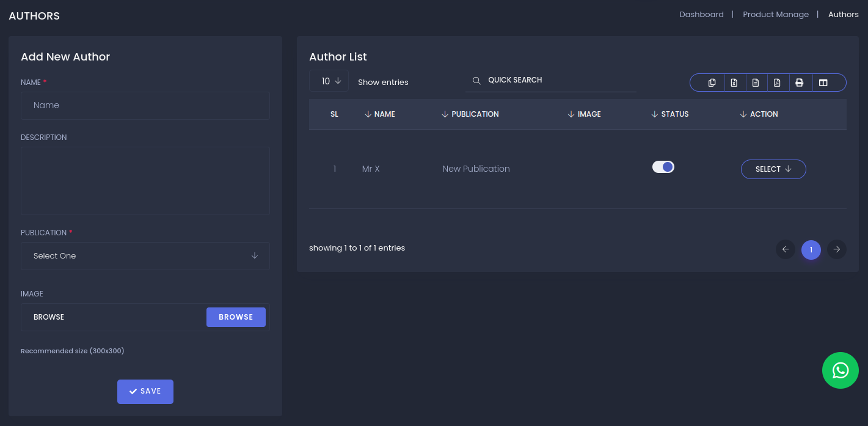
Task: Click the Save button
Action: tap(145, 392)
